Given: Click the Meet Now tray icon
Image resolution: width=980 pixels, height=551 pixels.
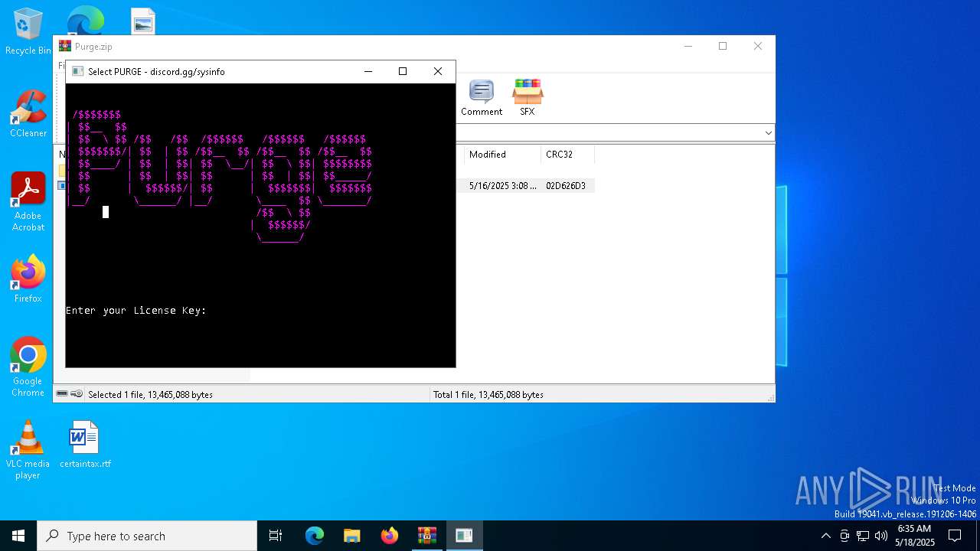Looking at the screenshot, I should point(844,536).
